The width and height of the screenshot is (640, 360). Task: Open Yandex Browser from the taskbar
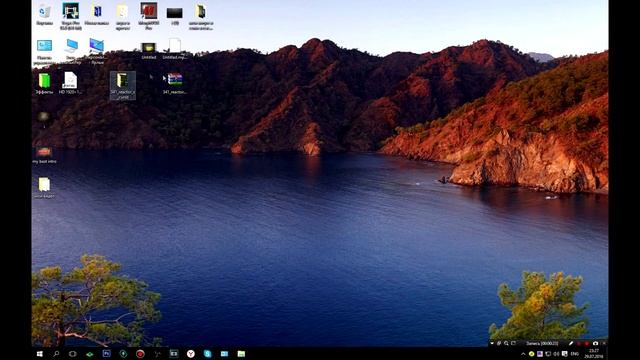tap(191, 354)
